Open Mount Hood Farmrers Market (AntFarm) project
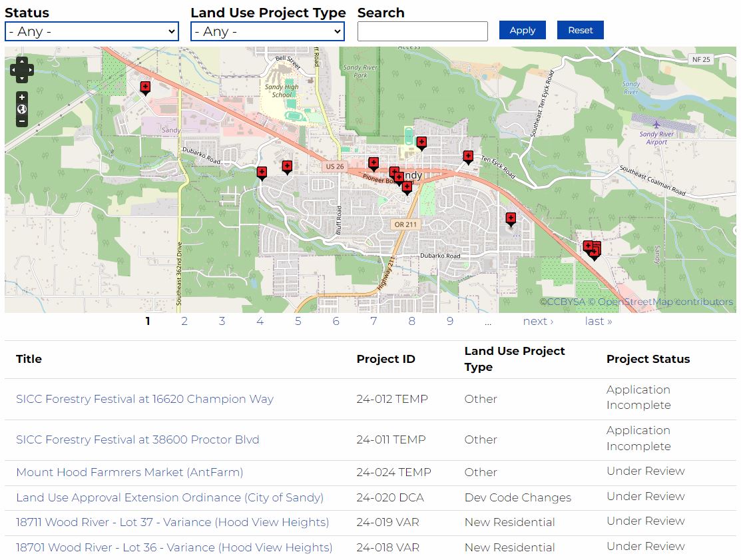Viewport: 741px width, 560px height. 130,473
